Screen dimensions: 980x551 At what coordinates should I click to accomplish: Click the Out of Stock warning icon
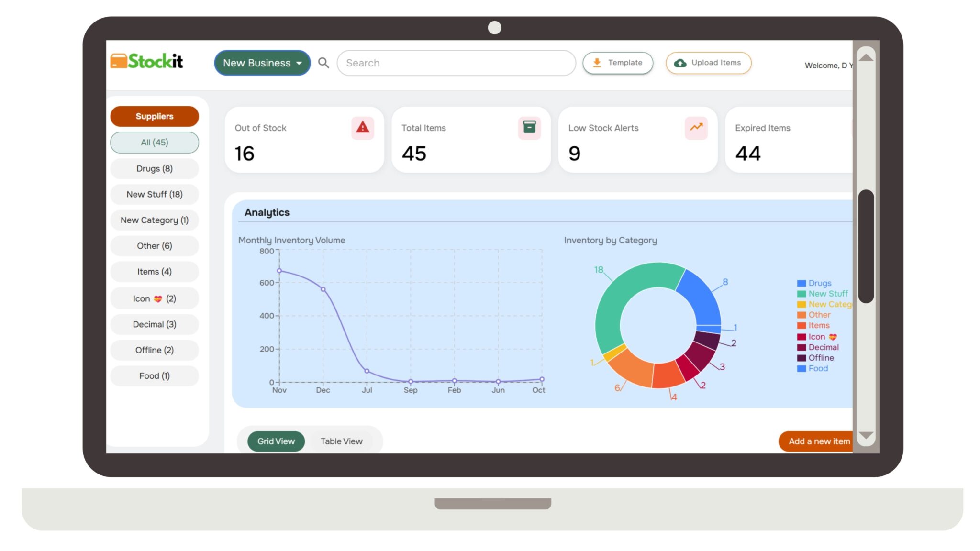[x=362, y=128]
